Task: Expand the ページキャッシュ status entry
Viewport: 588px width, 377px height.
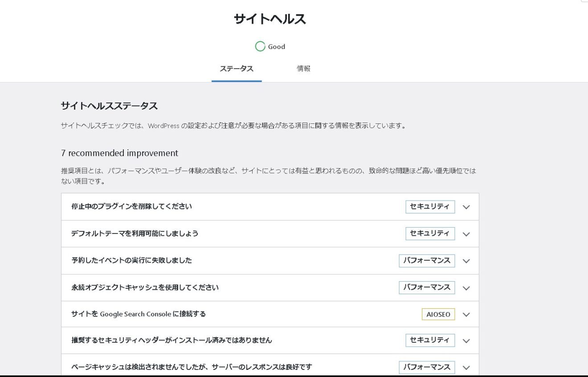Action: click(466, 367)
